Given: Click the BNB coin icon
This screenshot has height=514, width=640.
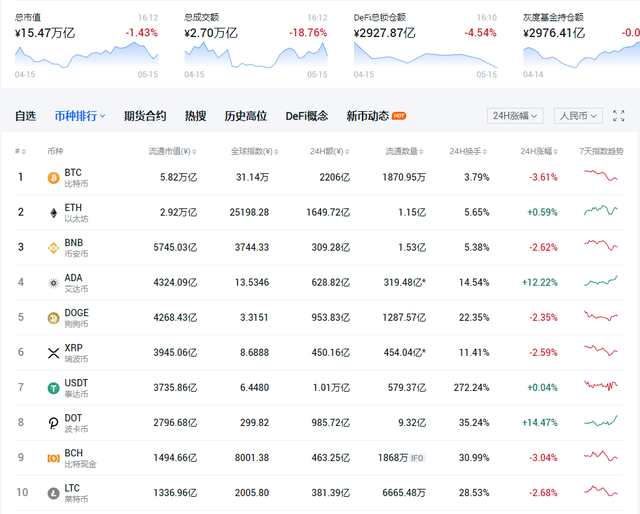Looking at the screenshot, I should [53, 248].
